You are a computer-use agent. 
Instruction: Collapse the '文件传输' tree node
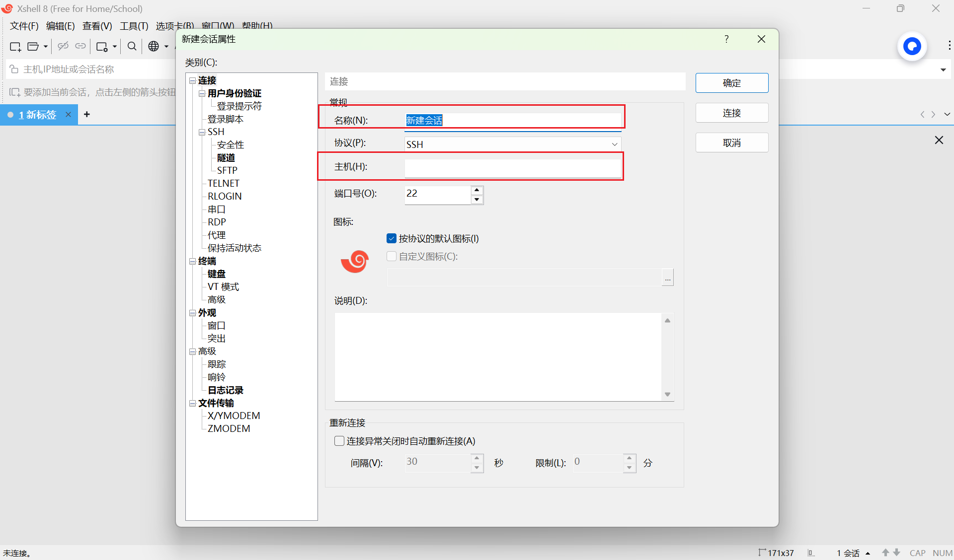(192, 403)
